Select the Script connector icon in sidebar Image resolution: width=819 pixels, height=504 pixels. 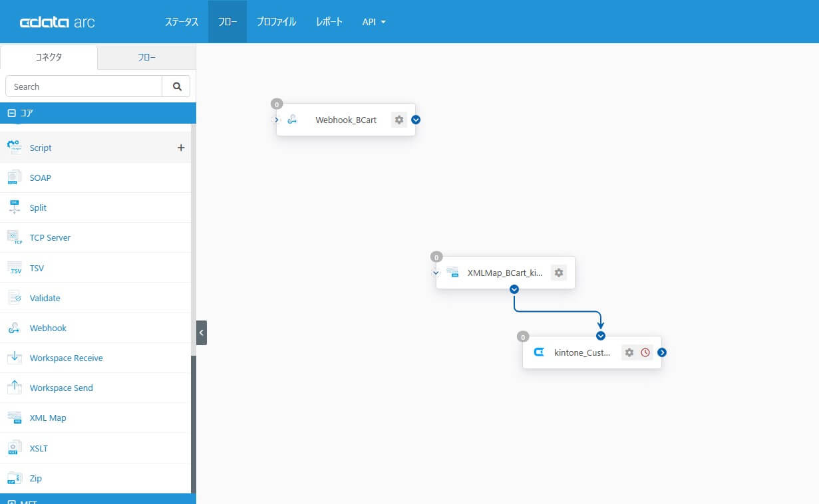tap(14, 147)
